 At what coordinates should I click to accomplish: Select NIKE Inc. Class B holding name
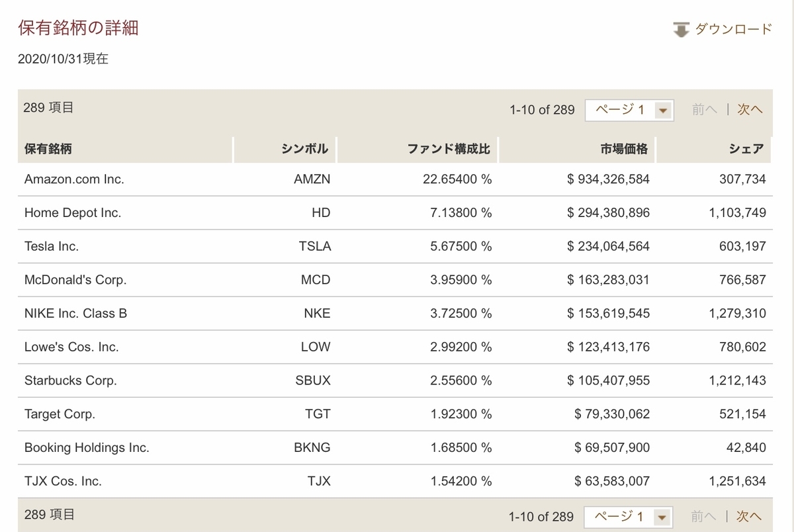tap(75, 314)
